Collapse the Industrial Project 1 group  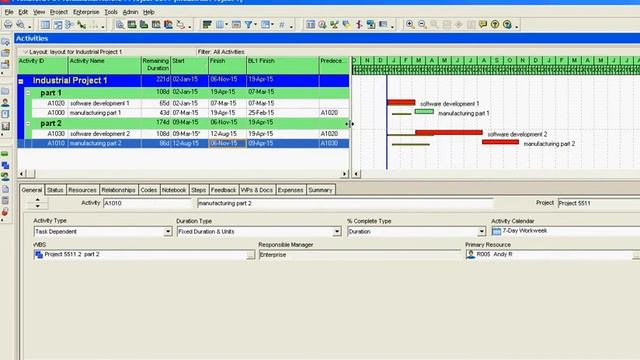(21, 81)
